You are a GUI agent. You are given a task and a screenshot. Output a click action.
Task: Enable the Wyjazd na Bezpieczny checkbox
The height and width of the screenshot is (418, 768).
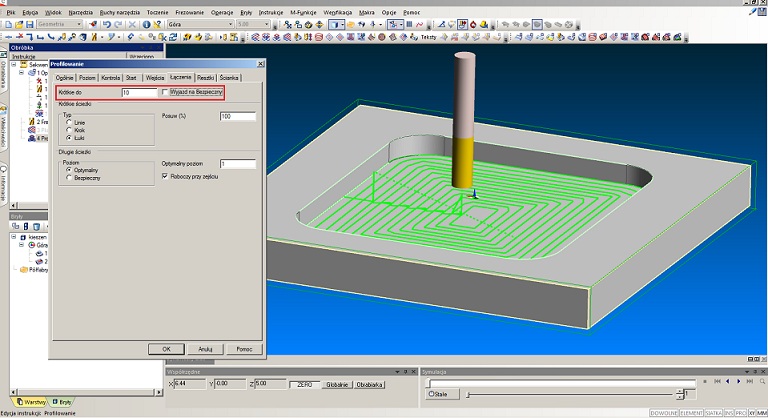(165, 92)
